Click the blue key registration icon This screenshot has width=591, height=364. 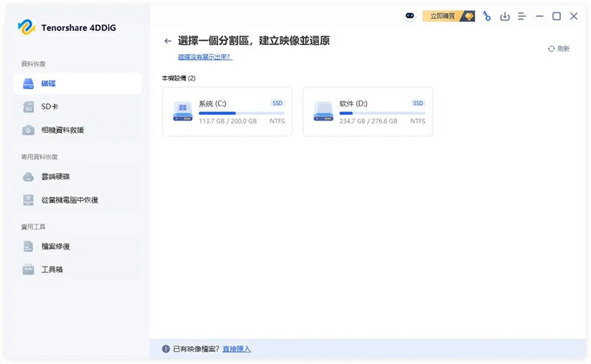(x=487, y=16)
